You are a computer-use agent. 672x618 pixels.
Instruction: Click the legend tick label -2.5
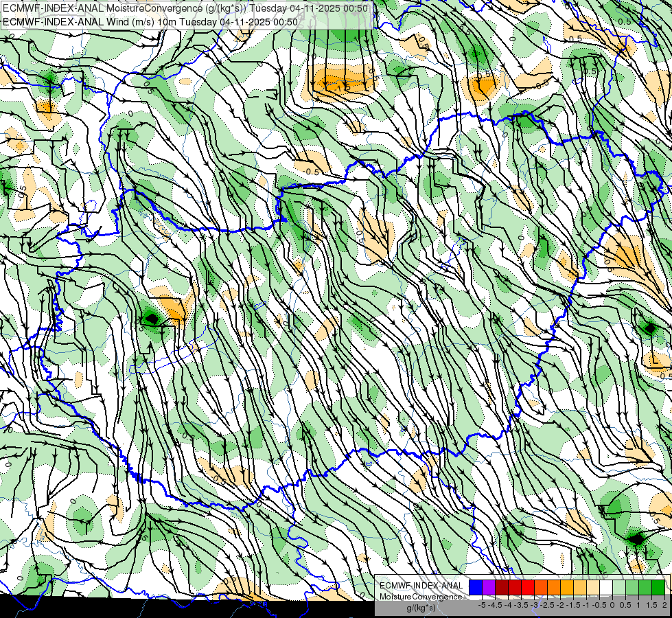(x=547, y=605)
